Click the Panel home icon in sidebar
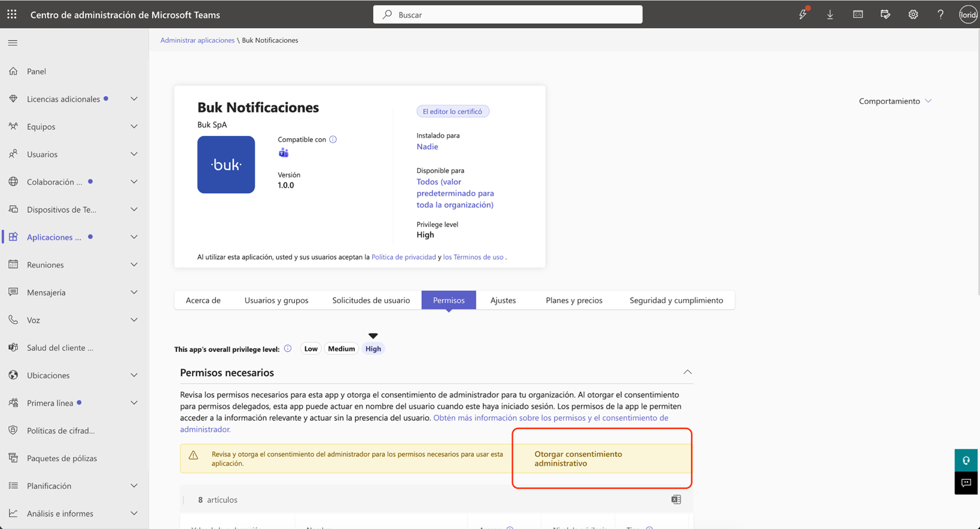980x529 pixels. click(x=13, y=71)
